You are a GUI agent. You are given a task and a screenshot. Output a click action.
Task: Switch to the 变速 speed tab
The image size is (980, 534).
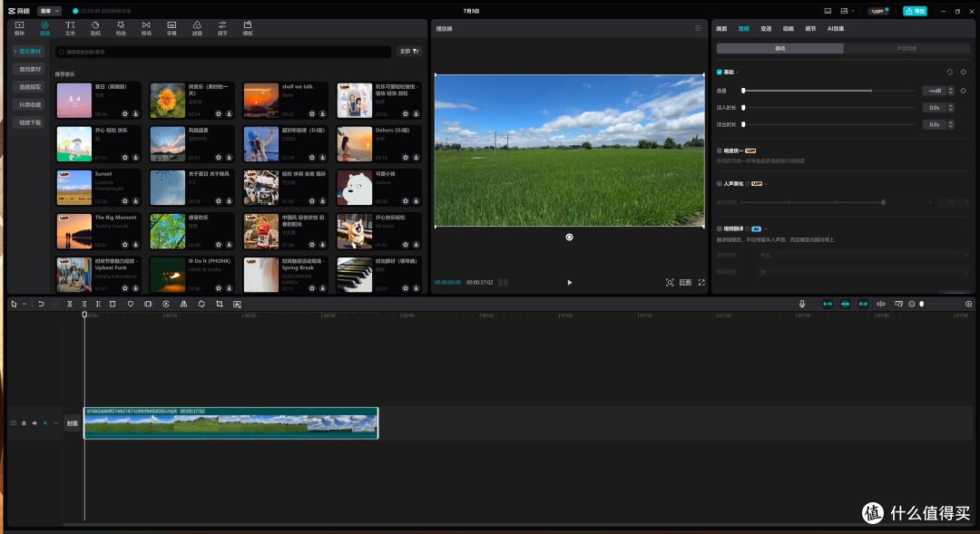766,29
